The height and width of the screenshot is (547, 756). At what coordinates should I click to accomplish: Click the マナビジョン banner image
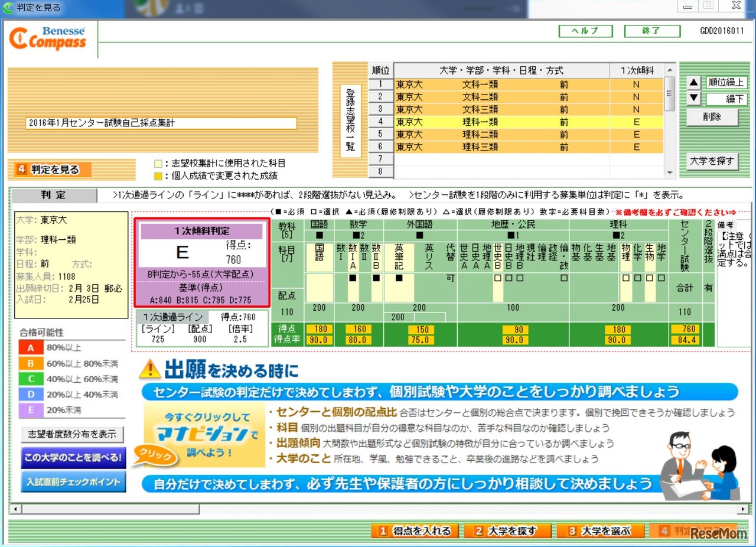[x=204, y=435]
